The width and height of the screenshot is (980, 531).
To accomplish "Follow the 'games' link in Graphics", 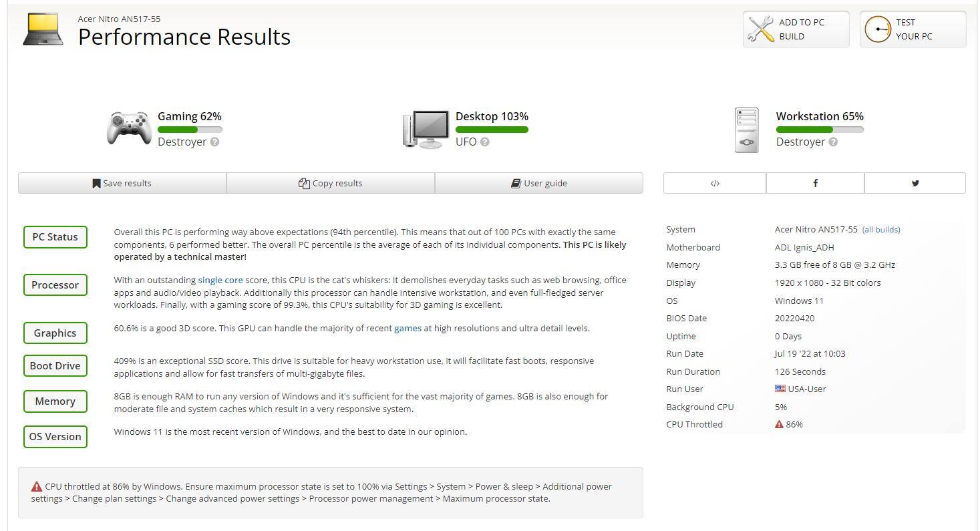I will pyautogui.click(x=407, y=329).
